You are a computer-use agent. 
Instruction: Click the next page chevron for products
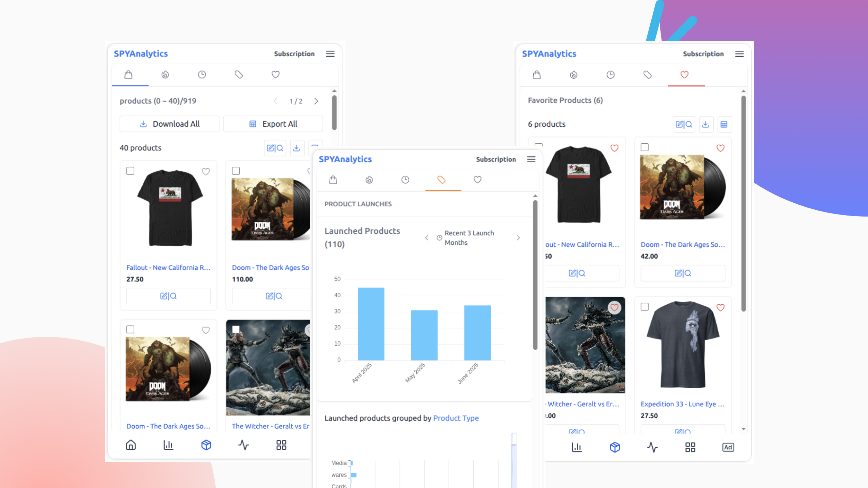[316, 101]
